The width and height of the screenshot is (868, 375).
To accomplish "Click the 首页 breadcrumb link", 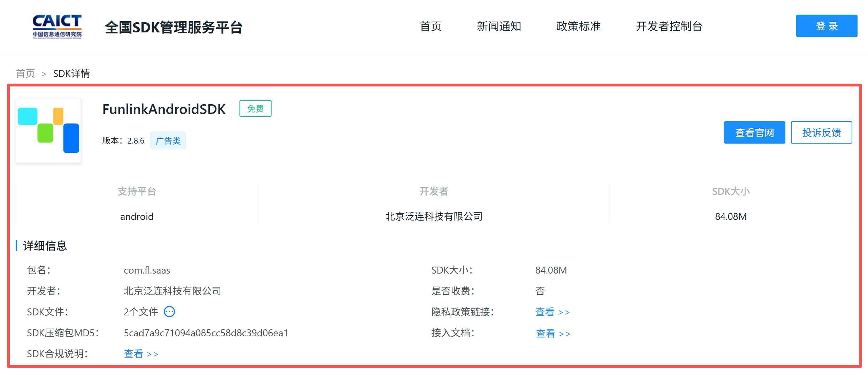I will 25,74.
